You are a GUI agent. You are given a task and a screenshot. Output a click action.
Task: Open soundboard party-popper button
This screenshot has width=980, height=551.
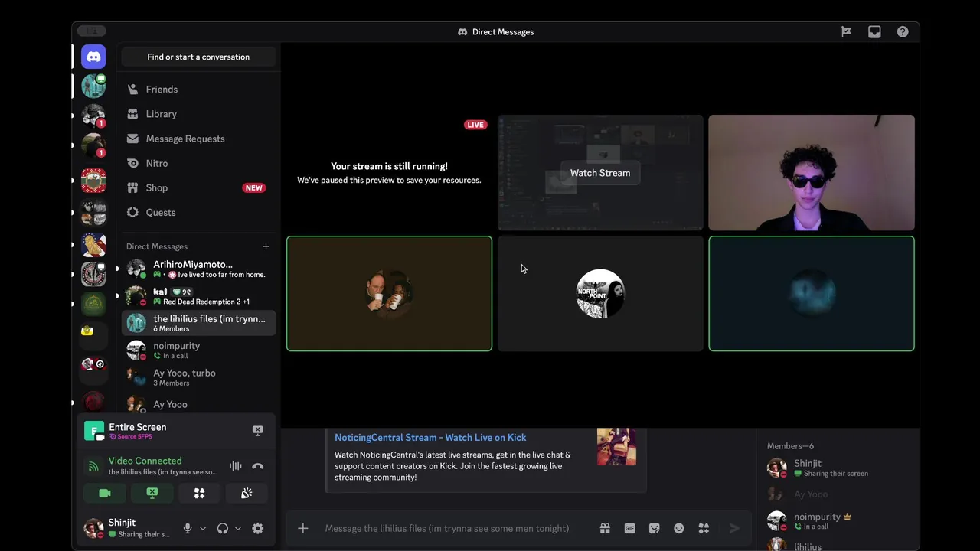(247, 494)
